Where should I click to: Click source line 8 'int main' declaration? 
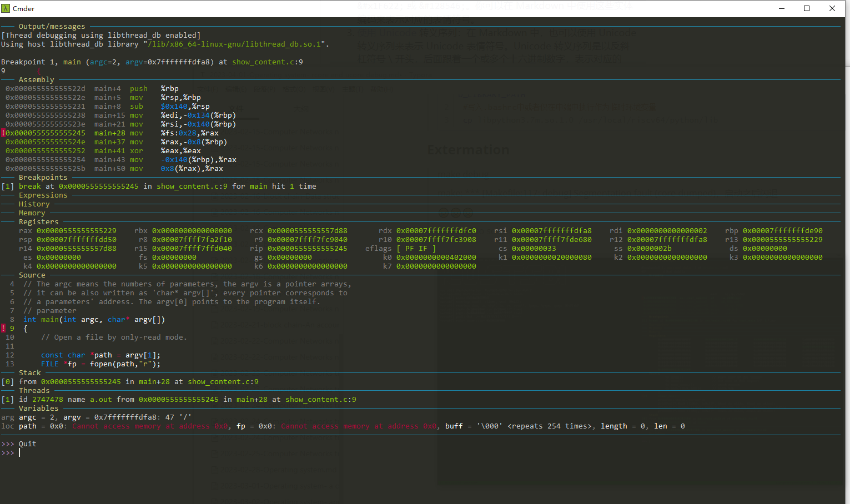tap(94, 320)
